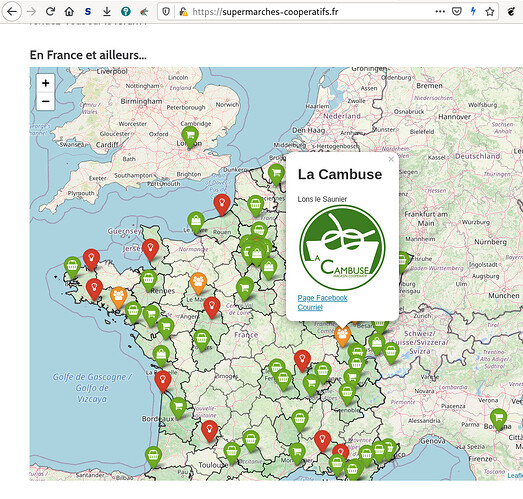Select the red lightbulb marker near Dunkerque coast

(222, 204)
